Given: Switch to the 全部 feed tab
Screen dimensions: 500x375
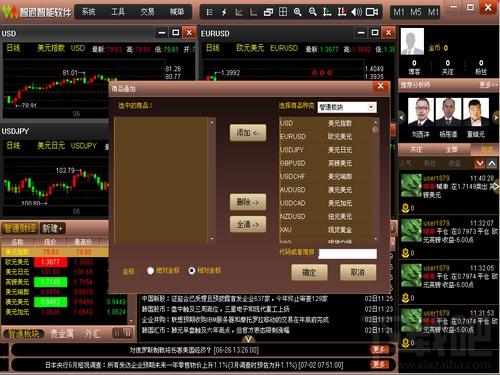Looking at the screenshot, I should [452, 149].
